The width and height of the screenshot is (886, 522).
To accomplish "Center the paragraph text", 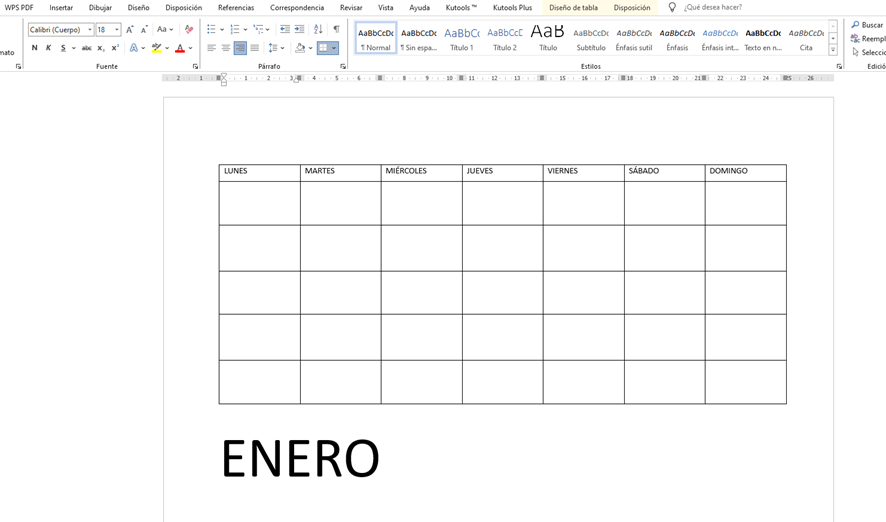I will click(225, 48).
